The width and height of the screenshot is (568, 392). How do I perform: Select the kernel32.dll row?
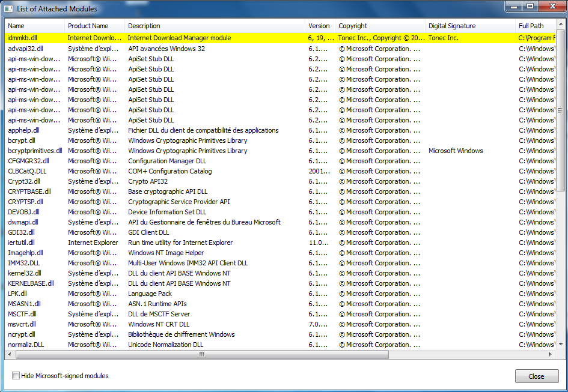[280, 273]
